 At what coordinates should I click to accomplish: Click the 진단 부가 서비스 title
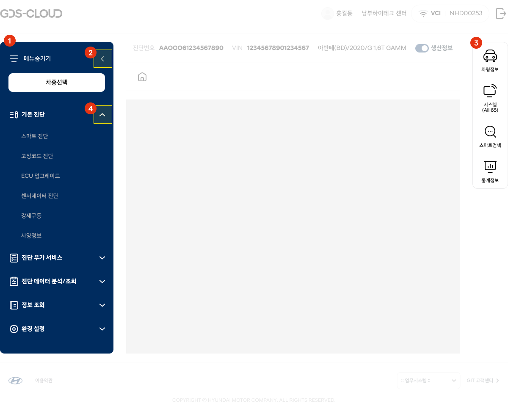tap(42, 258)
